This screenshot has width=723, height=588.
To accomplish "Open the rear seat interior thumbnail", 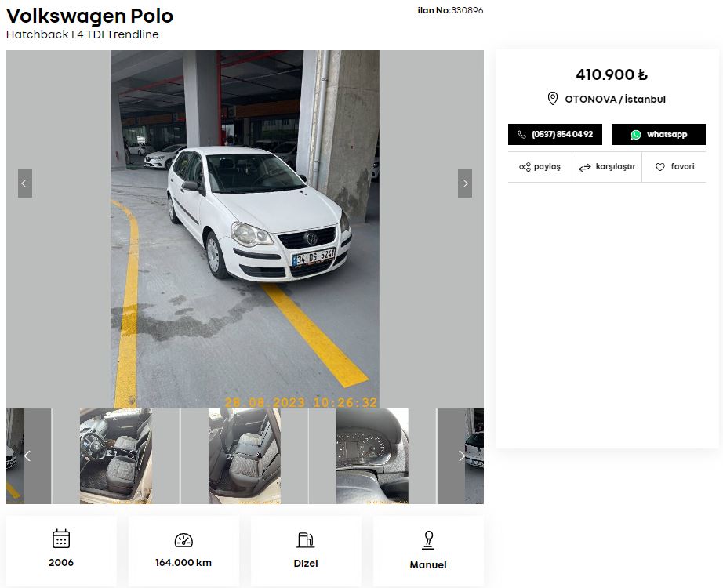I will coord(245,456).
